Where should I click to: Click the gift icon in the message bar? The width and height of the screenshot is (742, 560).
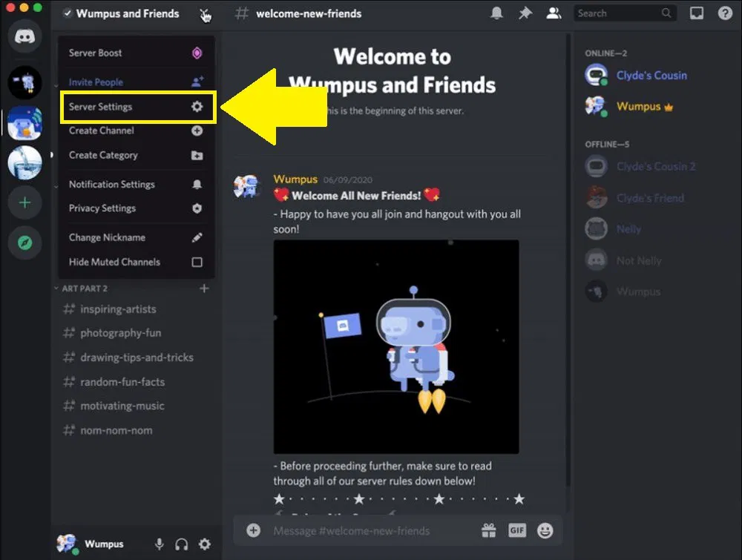pos(488,530)
